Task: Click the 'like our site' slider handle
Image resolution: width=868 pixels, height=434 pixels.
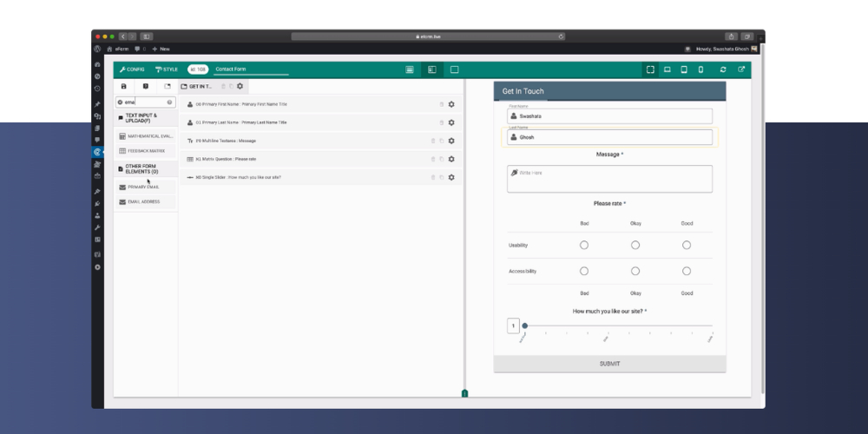Action: (x=525, y=325)
